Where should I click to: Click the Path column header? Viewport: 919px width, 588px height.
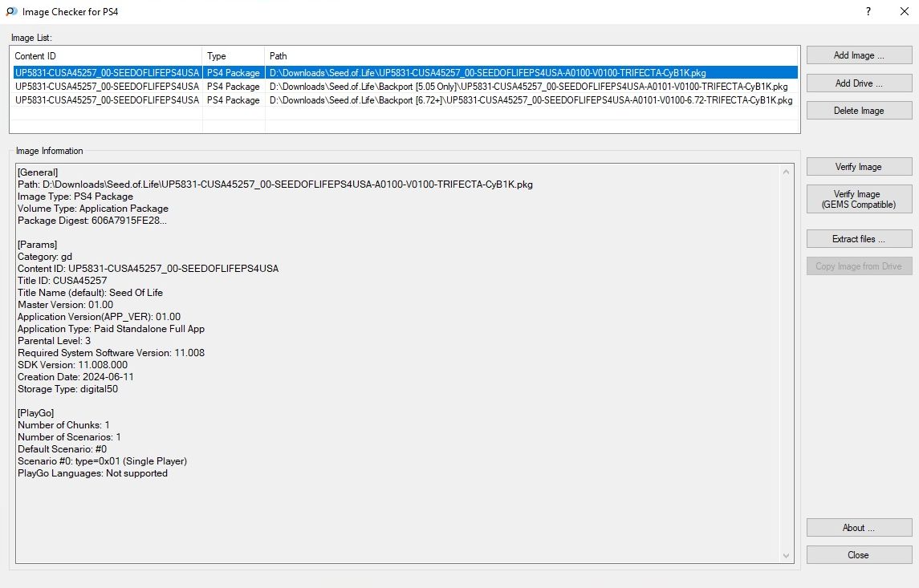[531, 56]
